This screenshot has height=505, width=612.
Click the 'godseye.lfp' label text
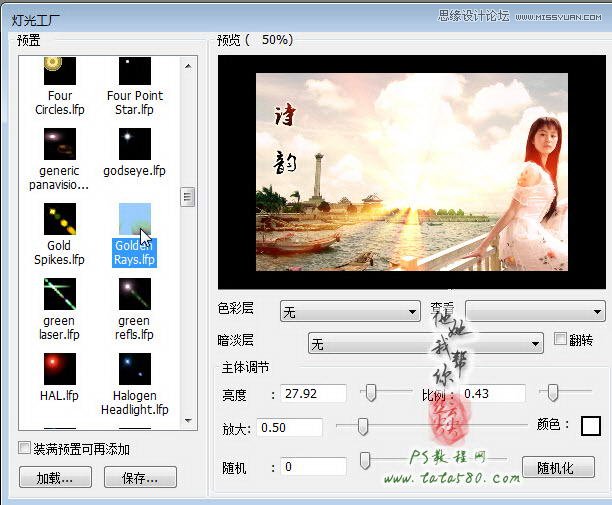click(135, 171)
